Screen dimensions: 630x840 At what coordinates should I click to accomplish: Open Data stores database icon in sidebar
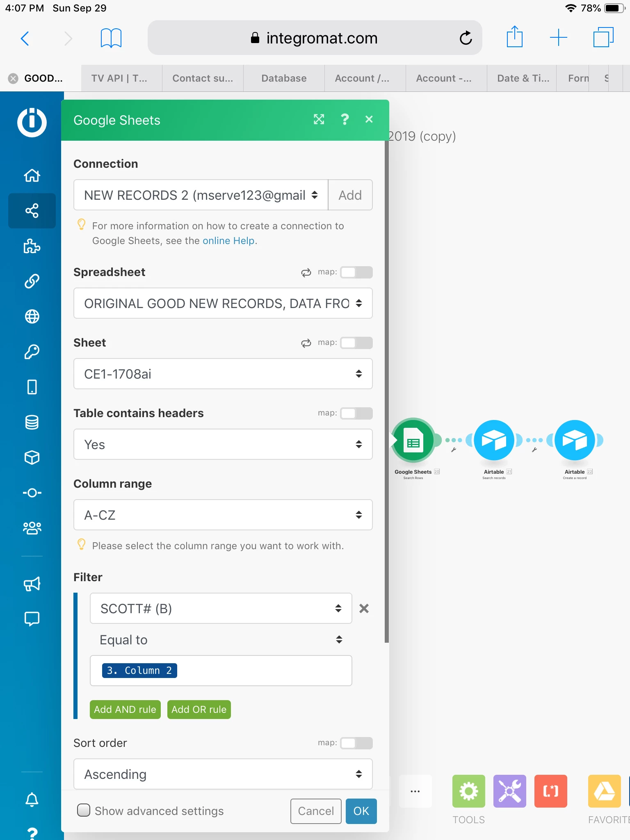[x=32, y=422]
